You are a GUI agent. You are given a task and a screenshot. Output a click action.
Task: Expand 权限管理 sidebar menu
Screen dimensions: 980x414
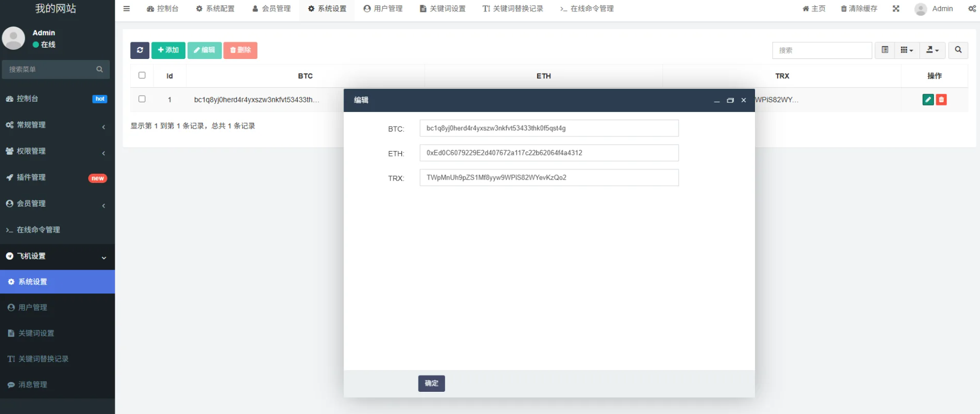click(x=57, y=151)
